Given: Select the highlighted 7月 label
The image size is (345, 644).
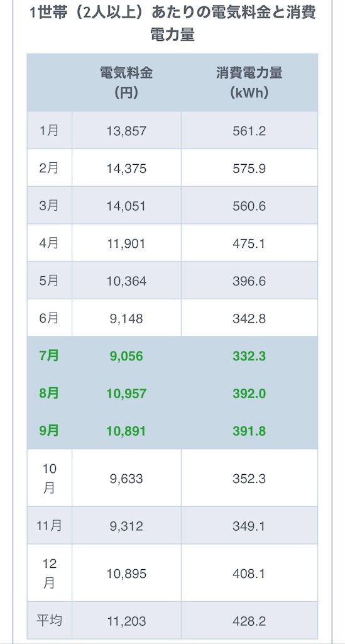Looking at the screenshot, I should [49, 356].
